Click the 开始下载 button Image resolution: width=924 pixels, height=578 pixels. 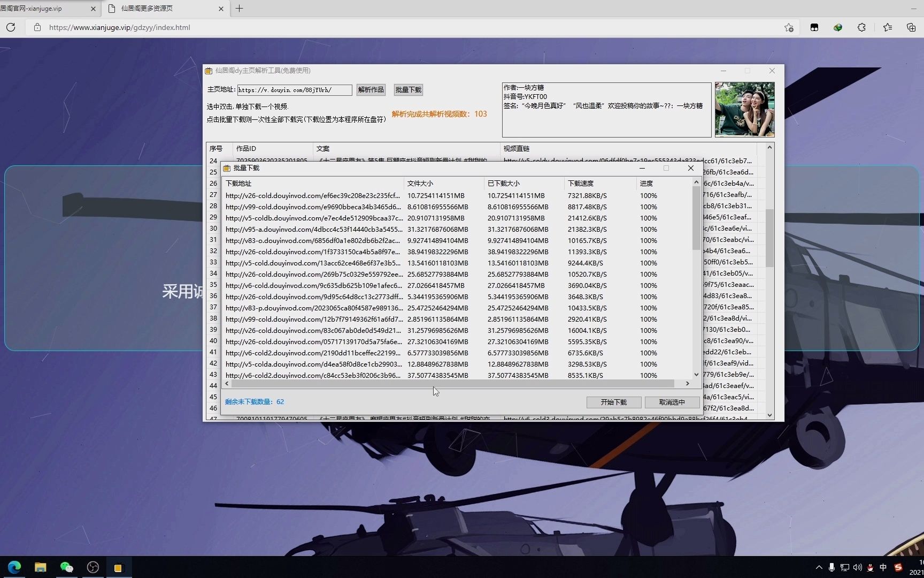pos(613,402)
